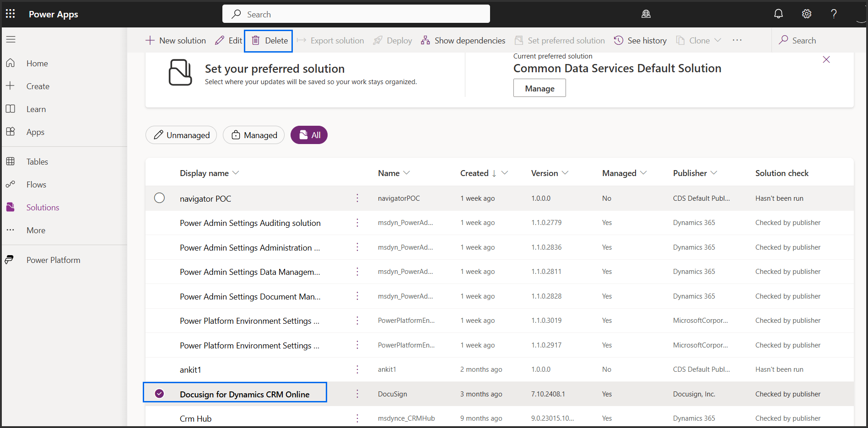Screen dimensions: 868x428
Task: Switch to the All solutions tab
Action: pyautogui.click(x=309, y=135)
